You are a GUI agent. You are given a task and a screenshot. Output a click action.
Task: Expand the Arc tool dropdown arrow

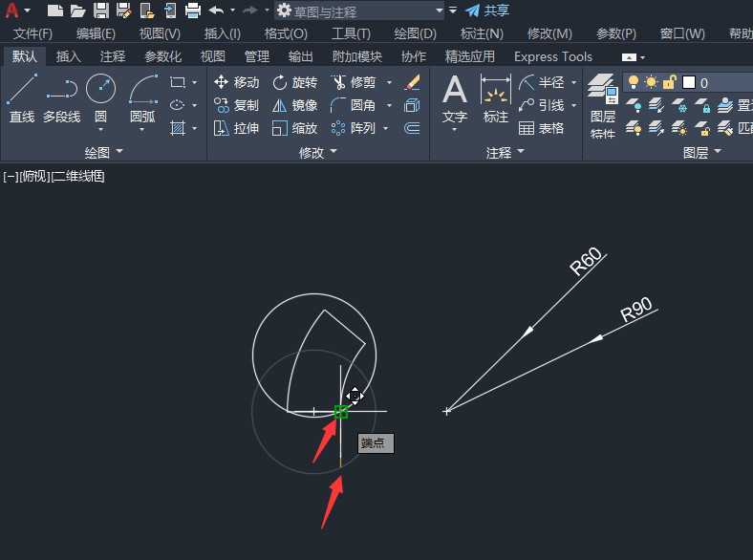coord(142,130)
